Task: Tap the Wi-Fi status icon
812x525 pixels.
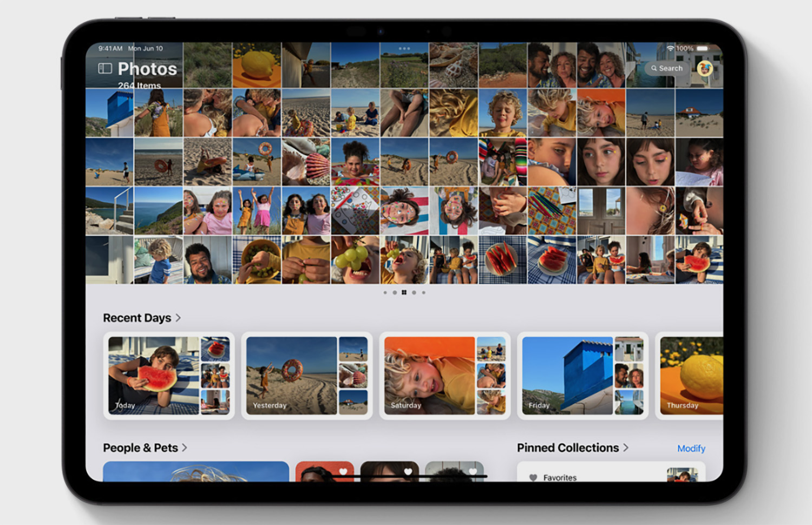Action: coord(670,48)
